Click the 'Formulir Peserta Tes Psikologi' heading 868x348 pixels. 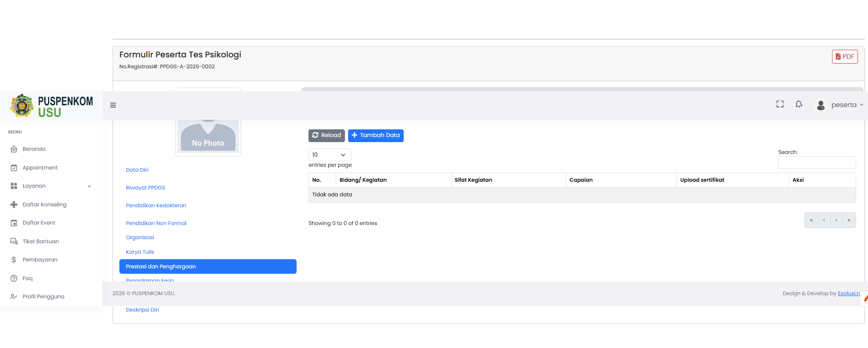pyautogui.click(x=180, y=55)
